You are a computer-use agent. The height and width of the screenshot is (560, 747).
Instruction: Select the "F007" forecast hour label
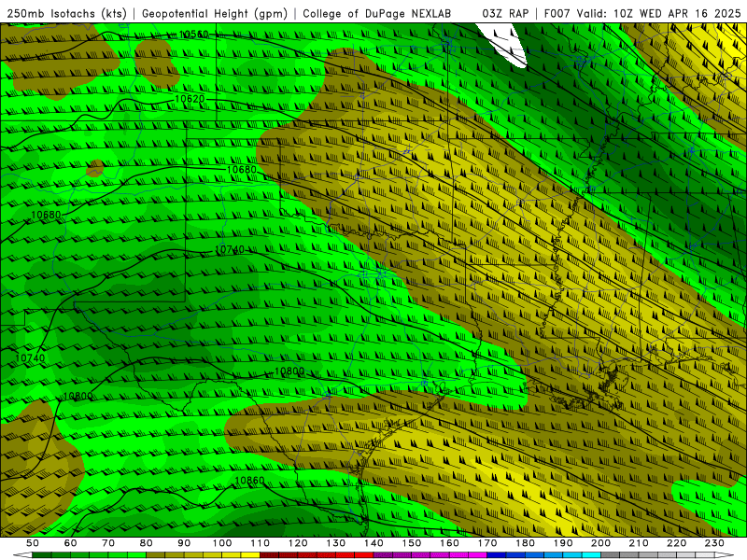pos(557,14)
